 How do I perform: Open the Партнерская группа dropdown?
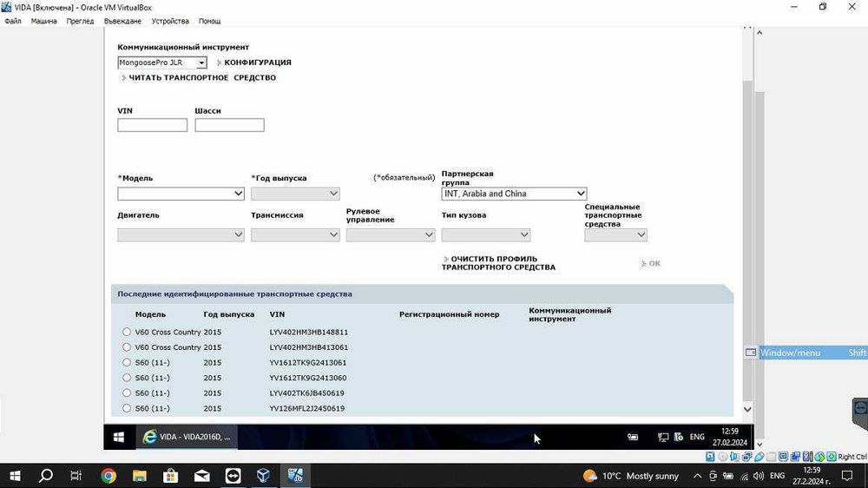514,194
